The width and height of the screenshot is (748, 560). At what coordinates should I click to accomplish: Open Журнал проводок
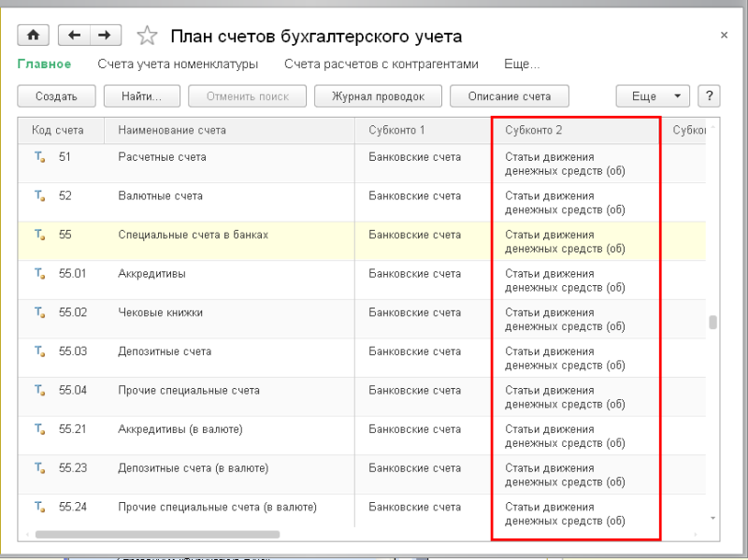[377, 96]
